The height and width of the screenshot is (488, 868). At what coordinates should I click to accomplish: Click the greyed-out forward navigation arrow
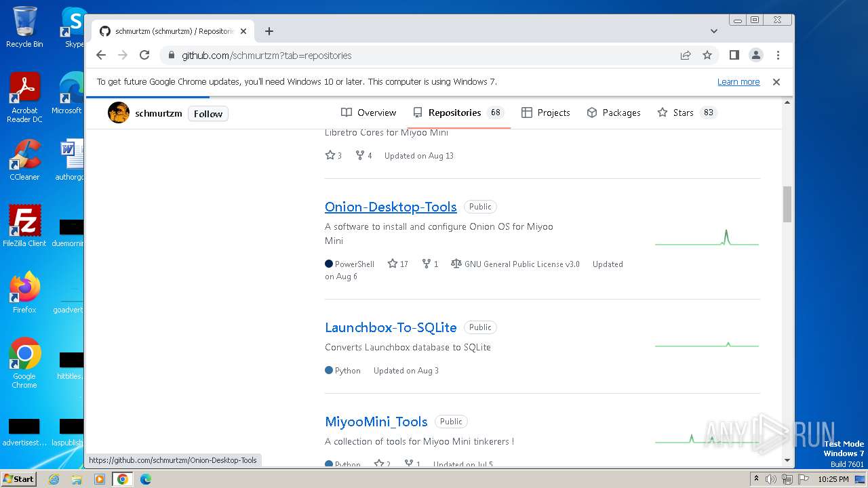[123, 55]
